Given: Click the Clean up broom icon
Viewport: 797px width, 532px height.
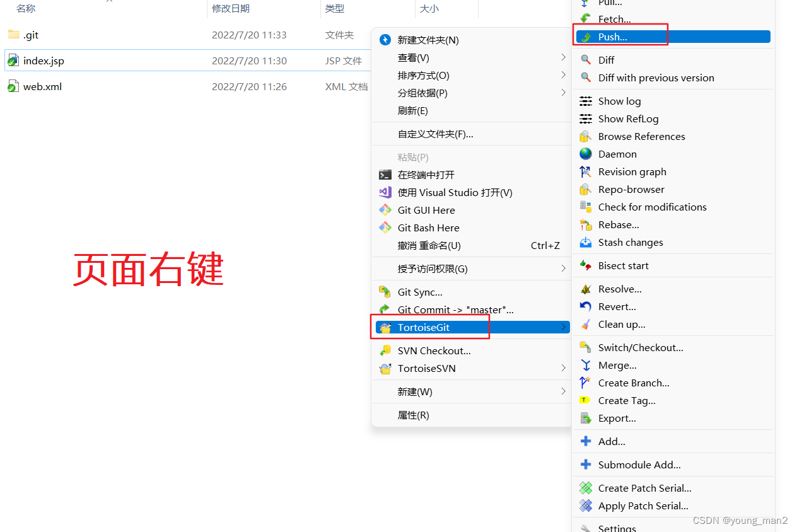Looking at the screenshot, I should (x=586, y=324).
